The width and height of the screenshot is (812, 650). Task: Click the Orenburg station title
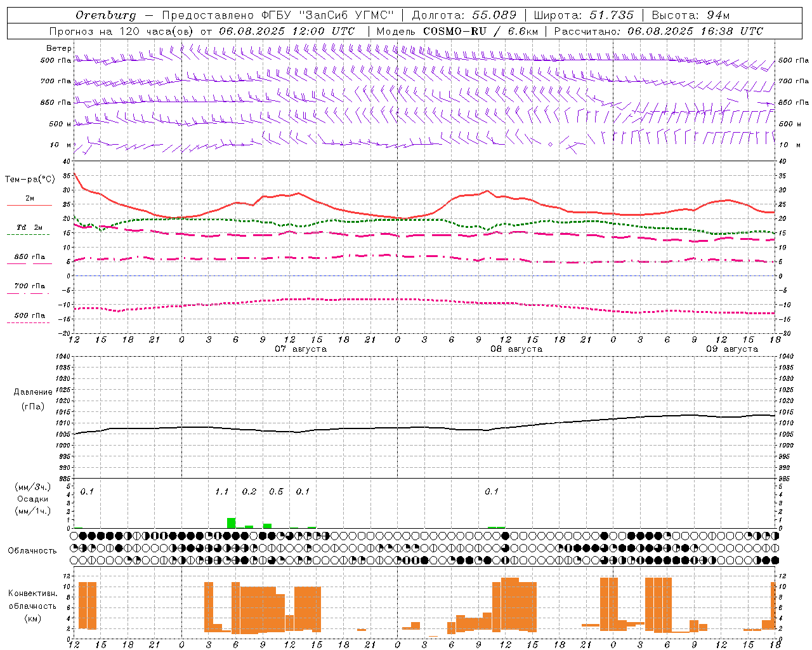pos(106,15)
